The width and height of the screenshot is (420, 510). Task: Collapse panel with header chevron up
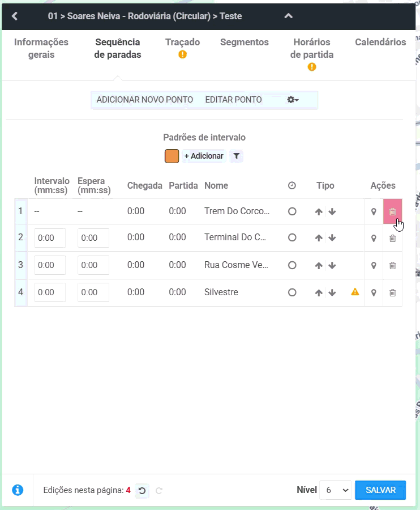(289, 16)
